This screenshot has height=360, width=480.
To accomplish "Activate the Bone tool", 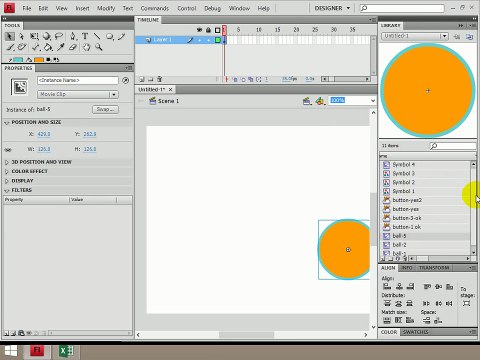I will click(36, 47).
